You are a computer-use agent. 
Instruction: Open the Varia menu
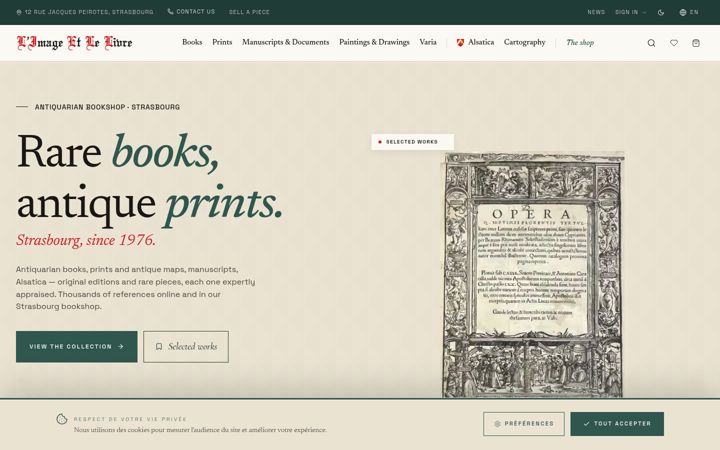tap(428, 42)
